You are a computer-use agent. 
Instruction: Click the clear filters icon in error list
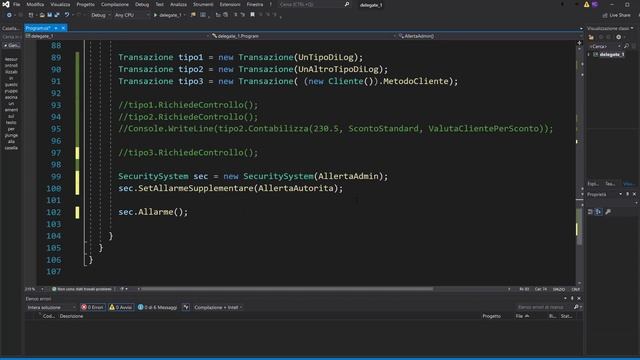pyautogui.click(x=186, y=307)
